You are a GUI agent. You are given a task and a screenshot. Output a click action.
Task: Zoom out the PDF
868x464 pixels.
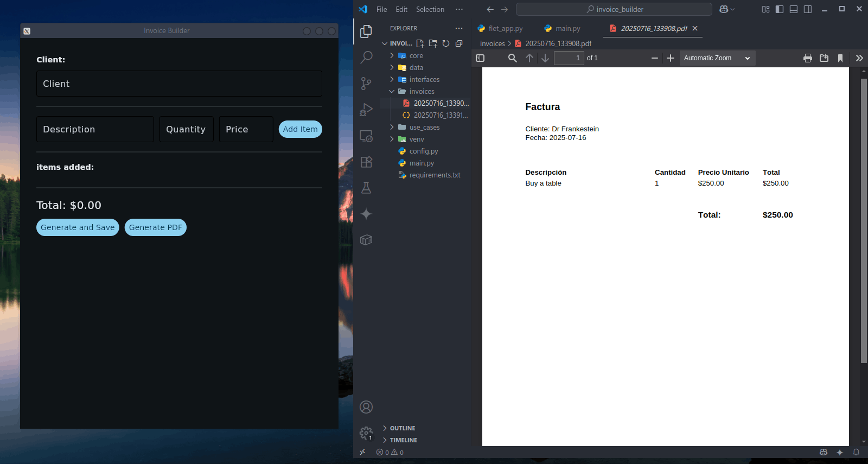point(655,58)
